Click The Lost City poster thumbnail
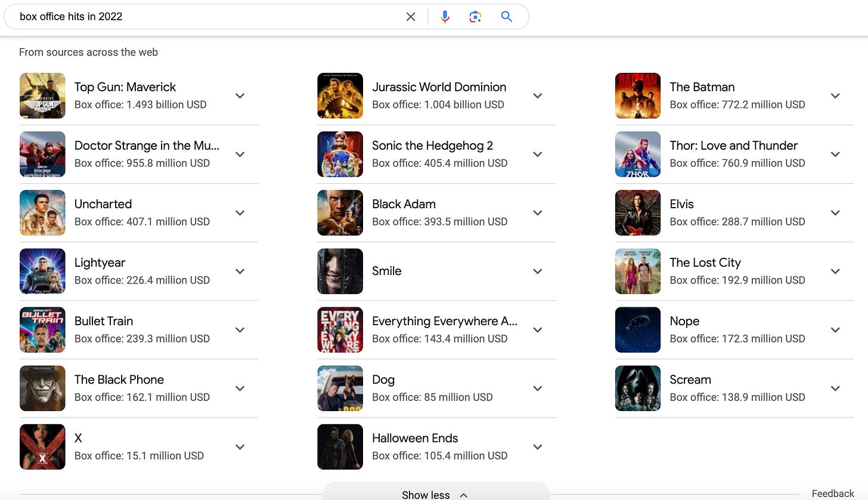868x500 pixels. click(x=638, y=271)
